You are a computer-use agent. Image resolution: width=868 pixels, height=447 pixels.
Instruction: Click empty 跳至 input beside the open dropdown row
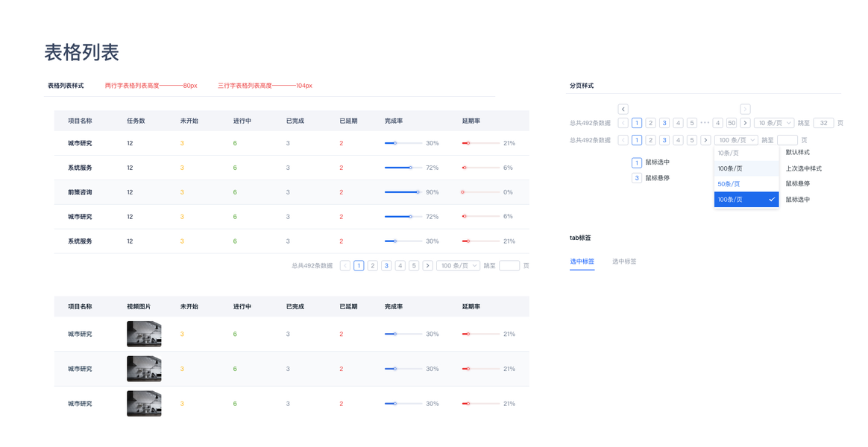tap(787, 140)
